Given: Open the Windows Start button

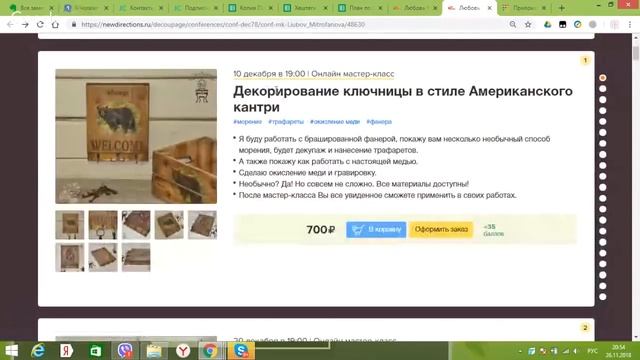Looking at the screenshot, I should 11,351.
